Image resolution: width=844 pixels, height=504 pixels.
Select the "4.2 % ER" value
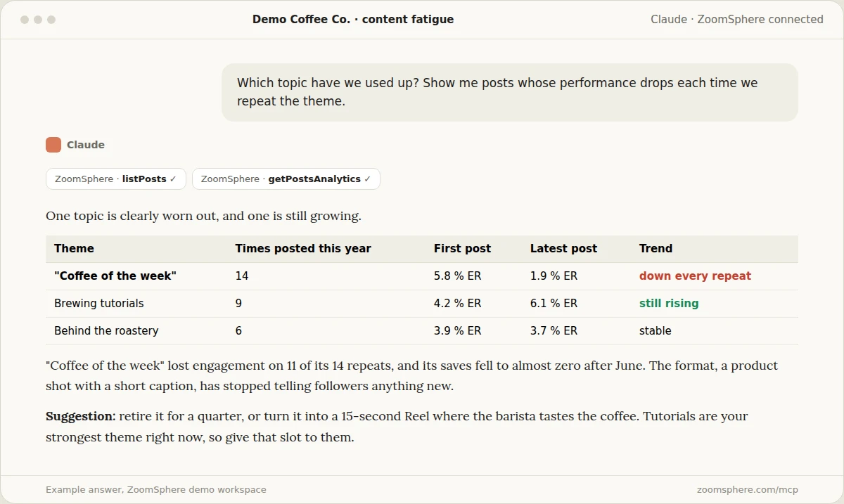(x=458, y=304)
